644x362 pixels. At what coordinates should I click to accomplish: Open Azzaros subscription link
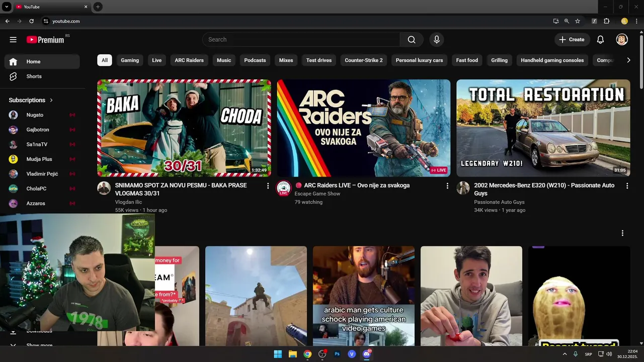pos(42,203)
